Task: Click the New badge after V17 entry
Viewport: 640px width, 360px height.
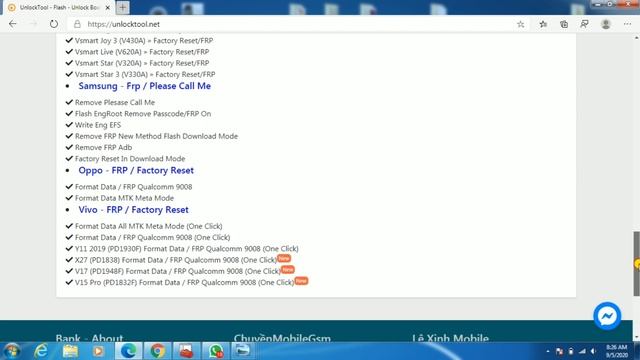Action: (x=288, y=269)
